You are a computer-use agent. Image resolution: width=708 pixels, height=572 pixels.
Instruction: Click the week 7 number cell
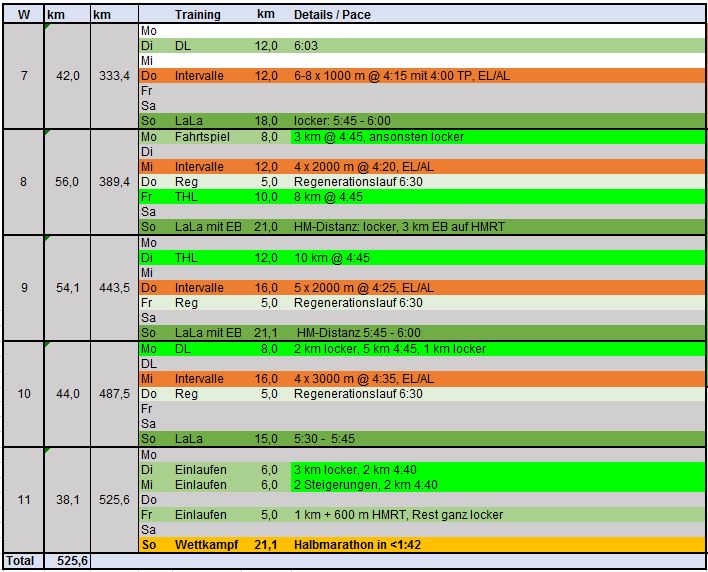(x=23, y=76)
